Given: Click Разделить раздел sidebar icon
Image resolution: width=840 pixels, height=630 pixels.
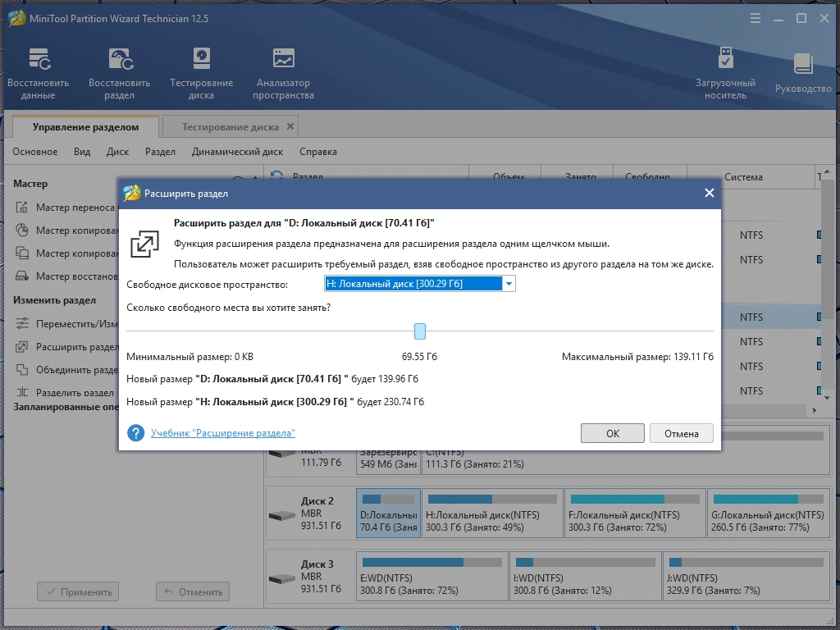Looking at the screenshot, I should 22,392.
